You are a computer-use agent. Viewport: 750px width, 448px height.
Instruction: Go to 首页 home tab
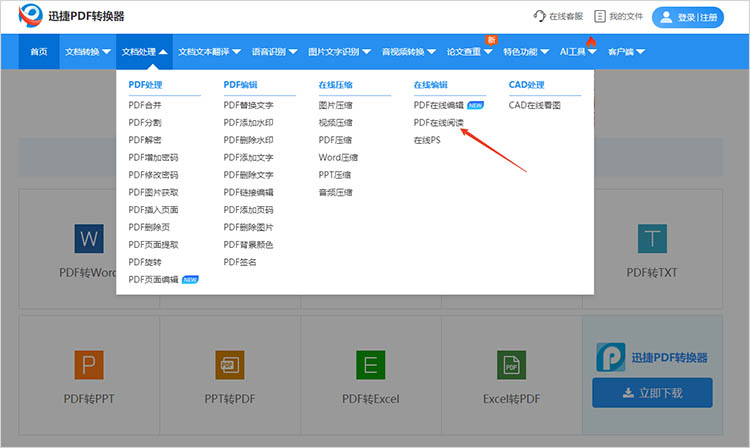coord(39,52)
